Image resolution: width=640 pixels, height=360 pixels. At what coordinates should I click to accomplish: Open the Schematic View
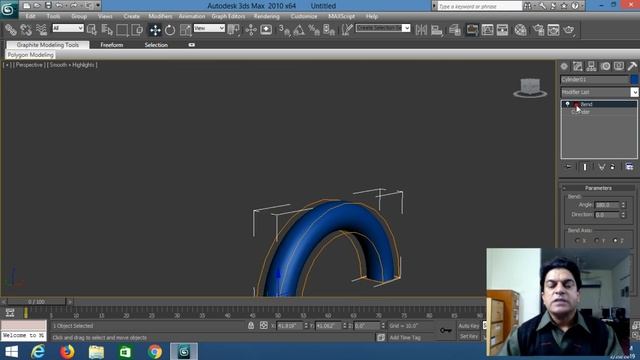pyautogui.click(x=502, y=30)
